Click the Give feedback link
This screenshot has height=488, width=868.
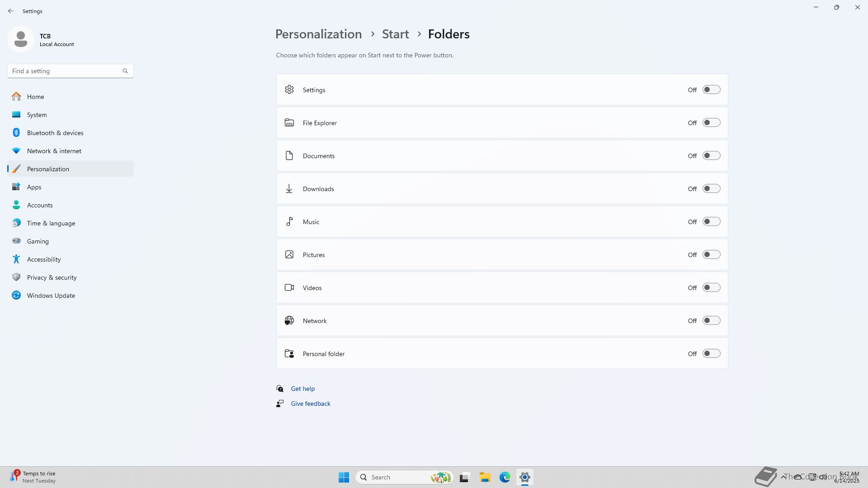310,404
